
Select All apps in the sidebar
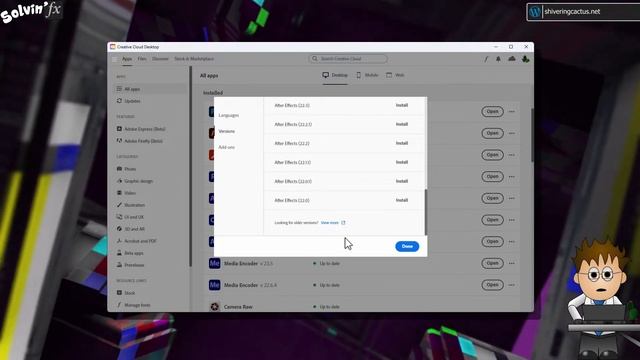coord(149,89)
